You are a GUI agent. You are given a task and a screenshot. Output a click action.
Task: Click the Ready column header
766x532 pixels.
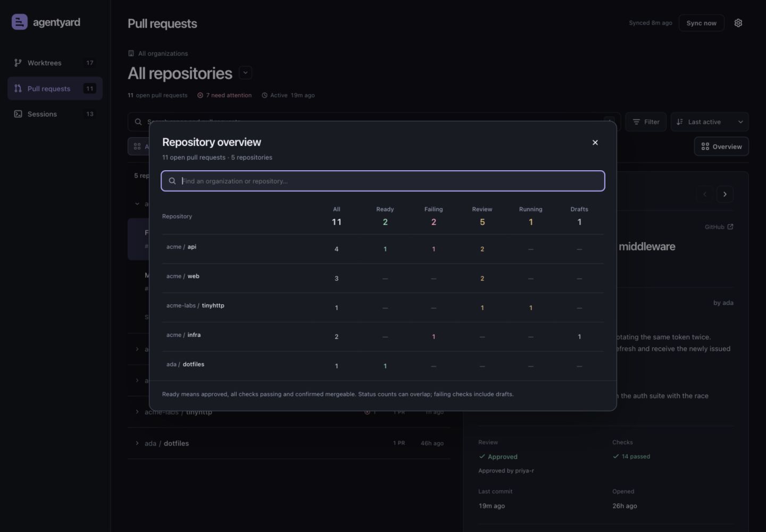tap(385, 216)
